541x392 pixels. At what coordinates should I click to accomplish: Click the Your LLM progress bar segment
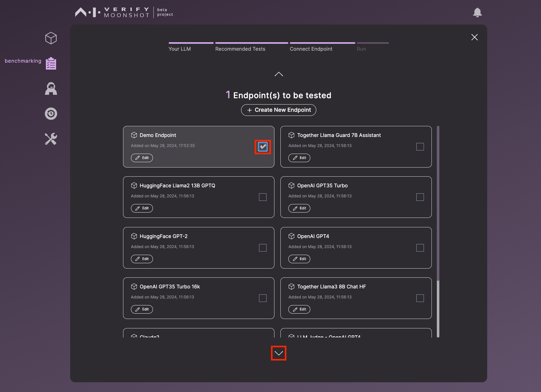(191, 43)
